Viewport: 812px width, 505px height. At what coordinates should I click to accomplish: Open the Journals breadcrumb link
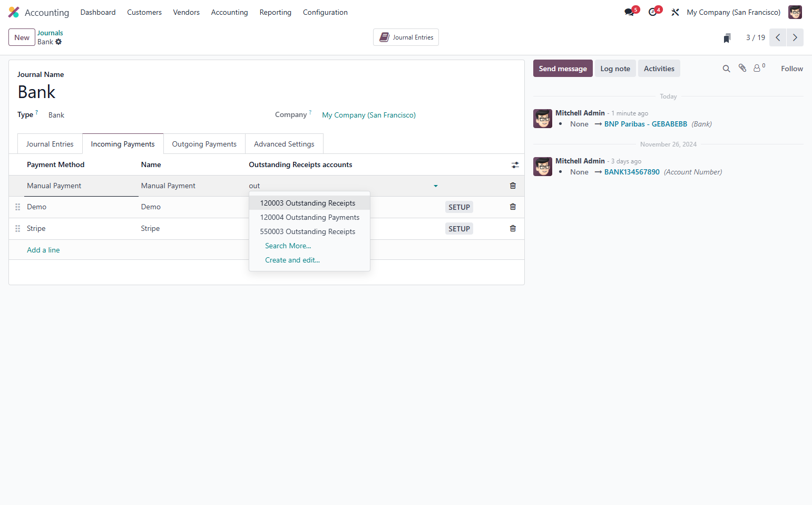[x=50, y=33]
